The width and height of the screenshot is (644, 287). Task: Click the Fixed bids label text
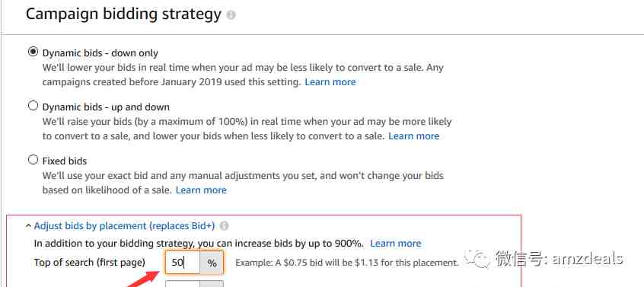tap(65, 161)
